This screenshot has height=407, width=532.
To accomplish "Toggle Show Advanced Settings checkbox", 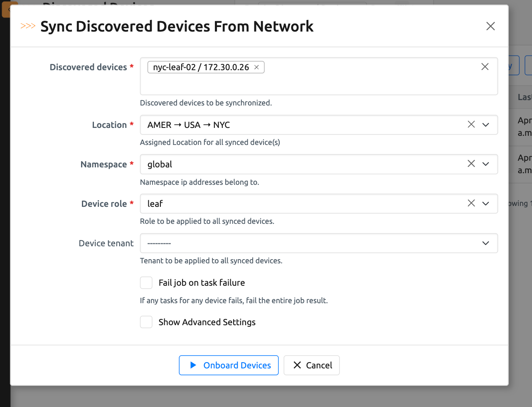I will [x=146, y=322].
